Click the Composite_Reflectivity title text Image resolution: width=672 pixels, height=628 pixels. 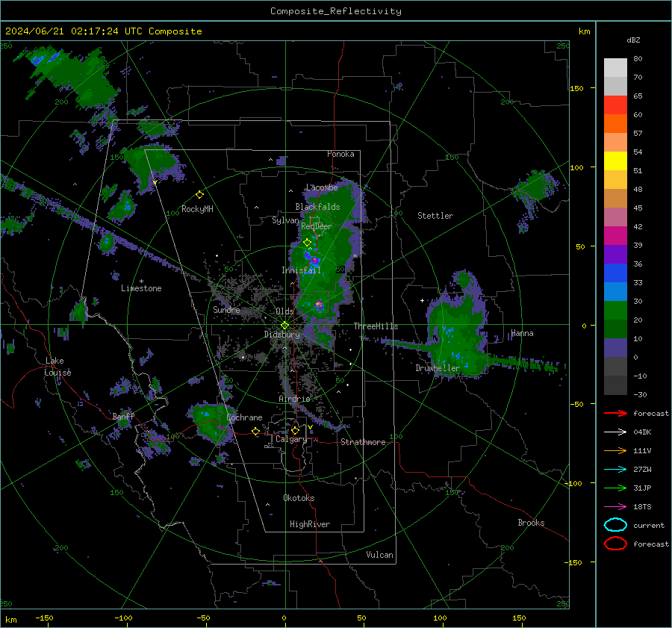point(335,11)
